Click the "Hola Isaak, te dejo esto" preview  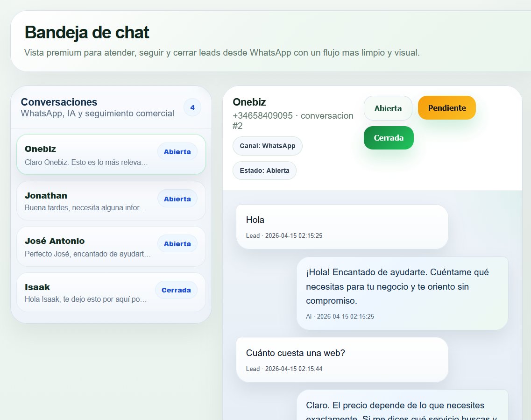pos(85,299)
